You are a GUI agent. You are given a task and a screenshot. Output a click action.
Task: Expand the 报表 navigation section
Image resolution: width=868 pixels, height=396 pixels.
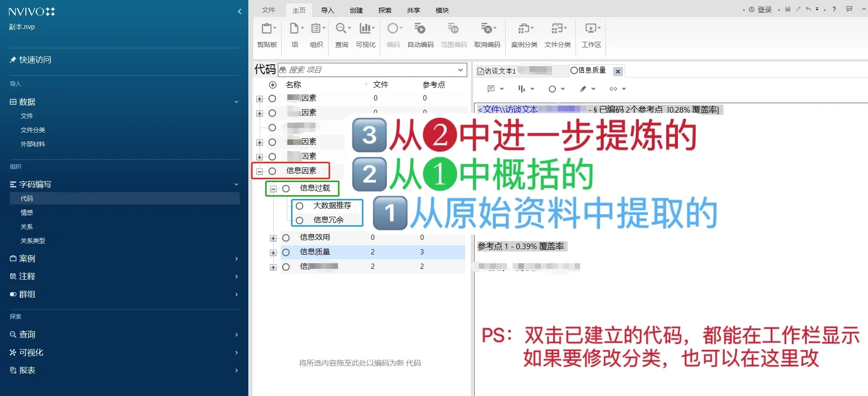(236, 370)
